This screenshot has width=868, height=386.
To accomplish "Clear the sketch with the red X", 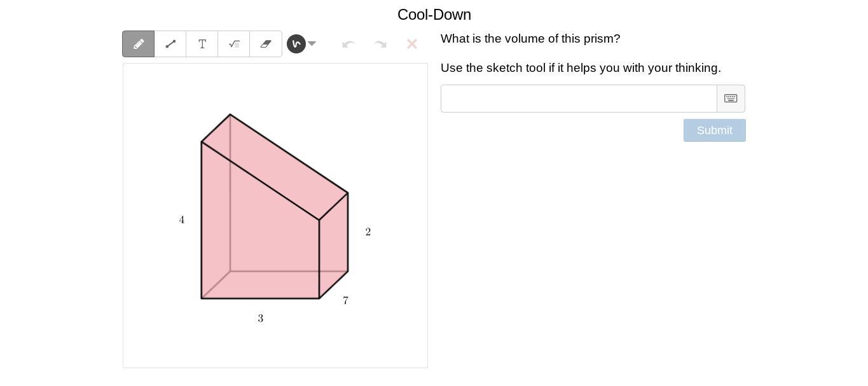I will [x=412, y=44].
